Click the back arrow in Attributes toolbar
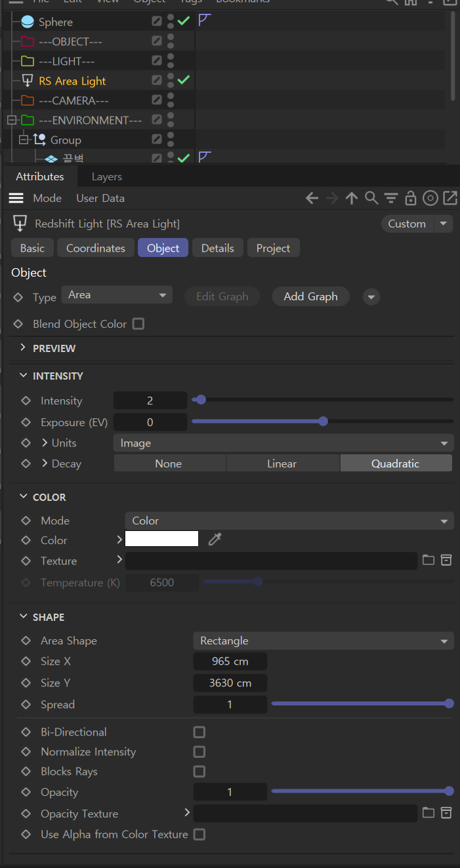 tap(312, 198)
